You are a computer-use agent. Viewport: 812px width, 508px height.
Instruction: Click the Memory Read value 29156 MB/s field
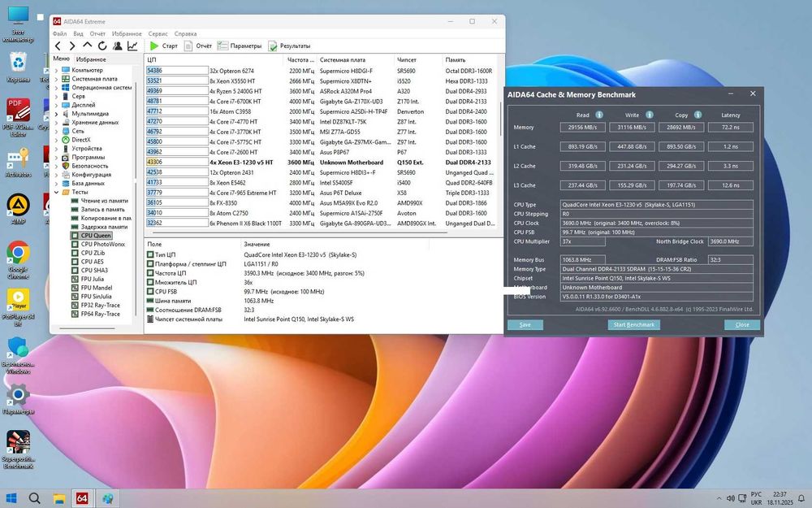point(582,127)
